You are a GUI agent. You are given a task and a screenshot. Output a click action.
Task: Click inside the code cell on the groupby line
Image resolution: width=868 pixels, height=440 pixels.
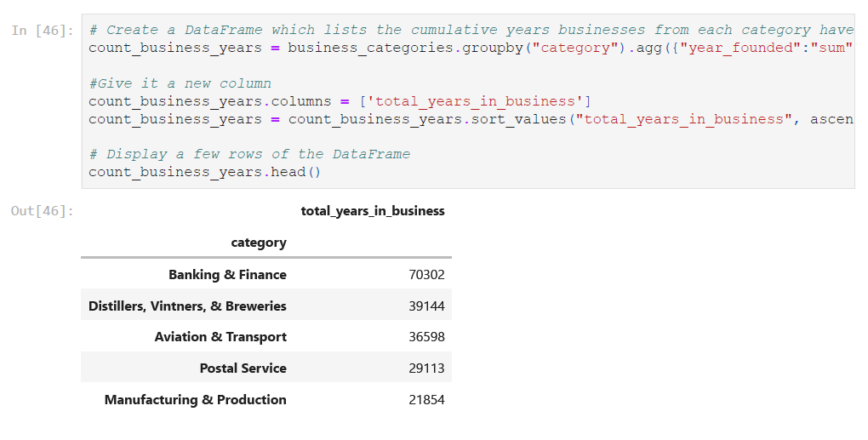[x=471, y=49]
